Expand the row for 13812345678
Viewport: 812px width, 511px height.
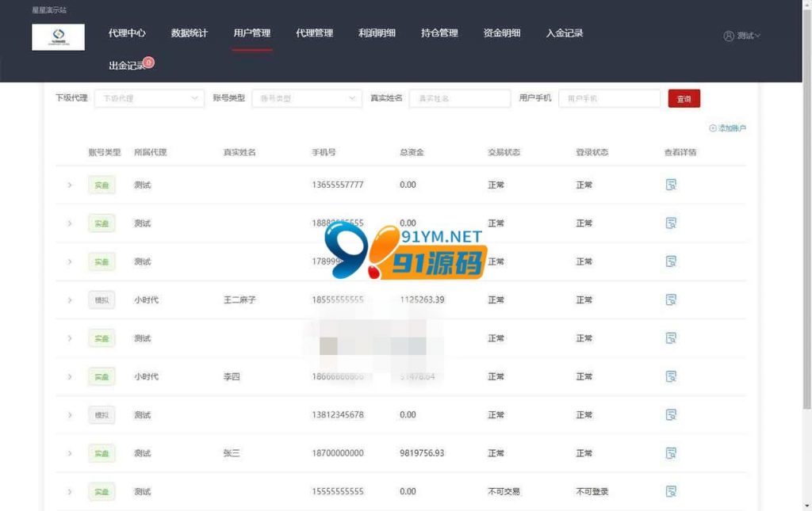coord(70,415)
